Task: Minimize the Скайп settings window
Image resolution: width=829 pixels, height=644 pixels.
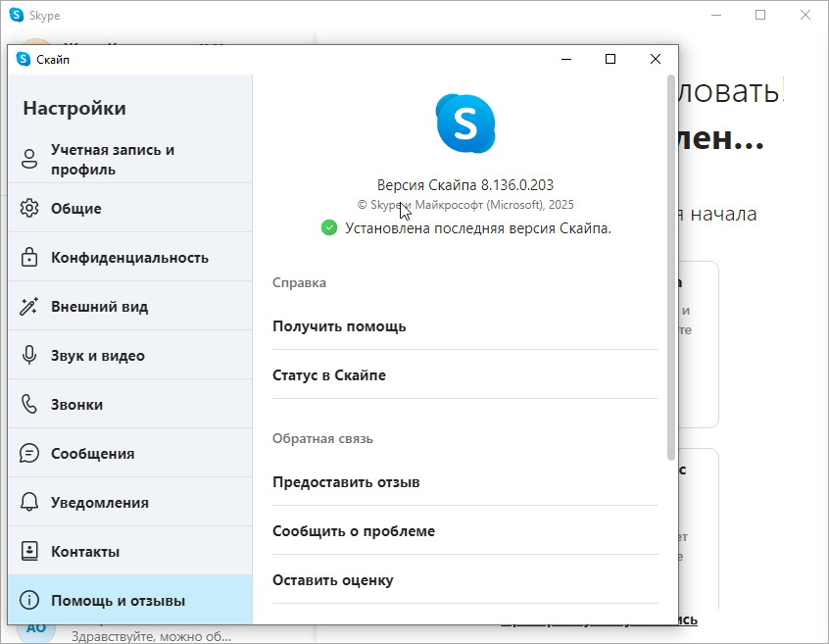Action: (x=566, y=59)
